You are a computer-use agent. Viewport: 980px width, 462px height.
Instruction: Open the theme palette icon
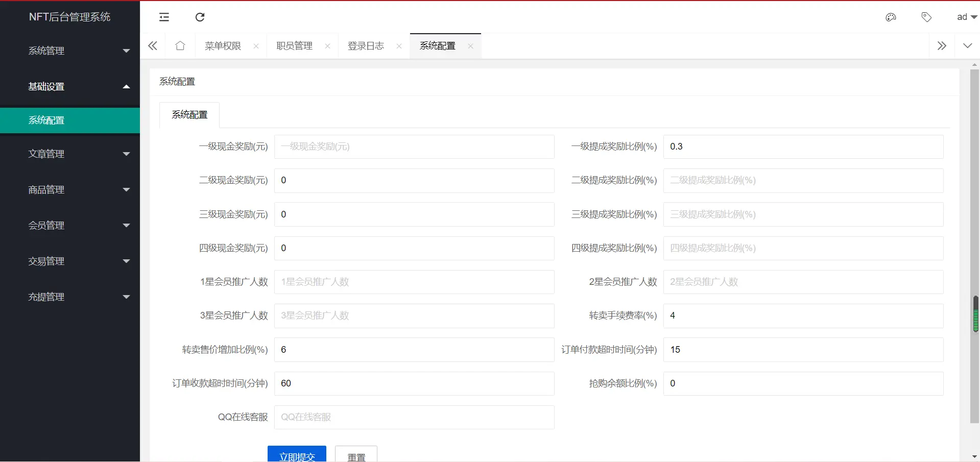coord(891,17)
